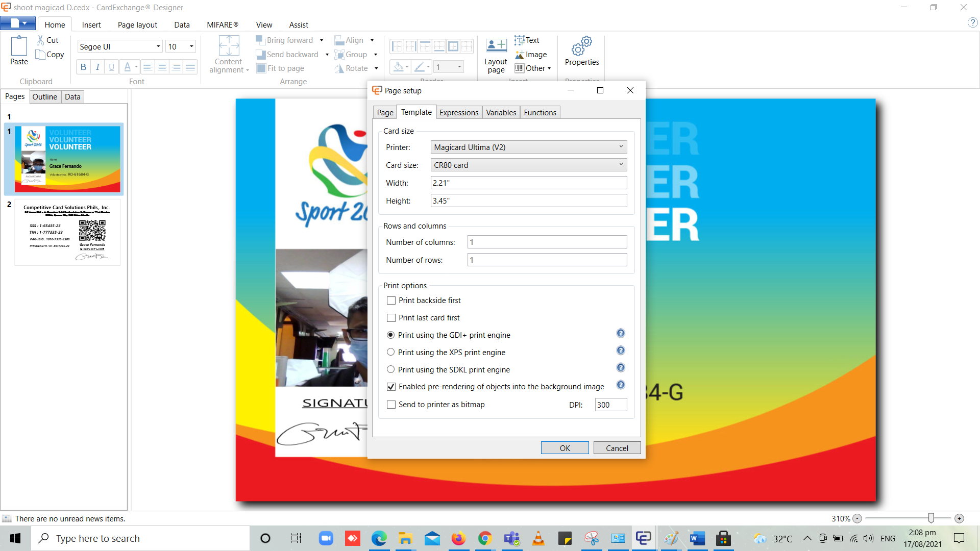Click the Fit to page icon
Image resolution: width=980 pixels, height=551 pixels.
(261, 68)
